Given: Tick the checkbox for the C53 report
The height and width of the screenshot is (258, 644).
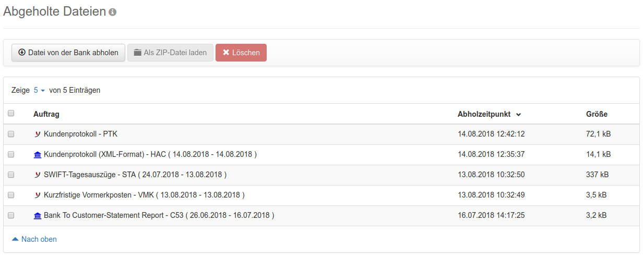Looking at the screenshot, I should (11, 216).
